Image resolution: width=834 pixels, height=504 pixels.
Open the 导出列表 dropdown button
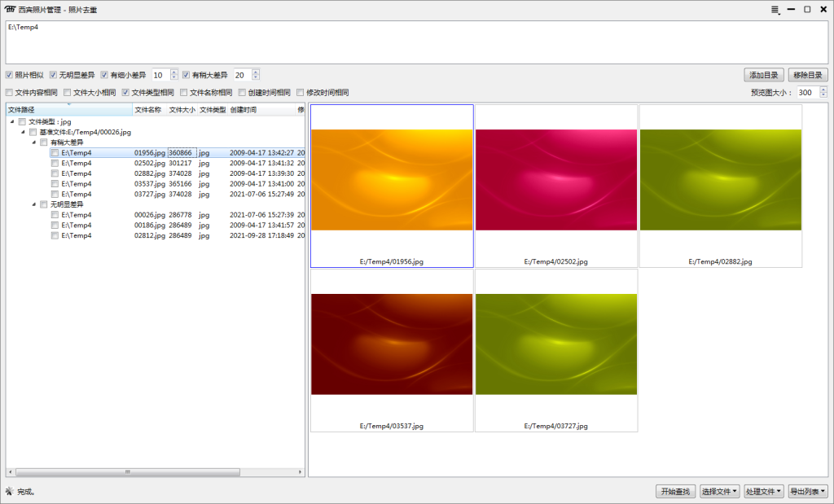[808, 491]
